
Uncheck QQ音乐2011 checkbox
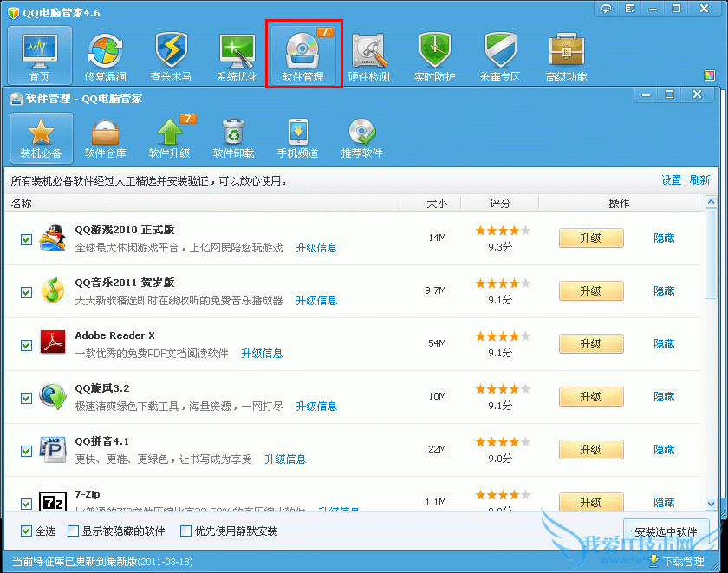[x=27, y=292]
